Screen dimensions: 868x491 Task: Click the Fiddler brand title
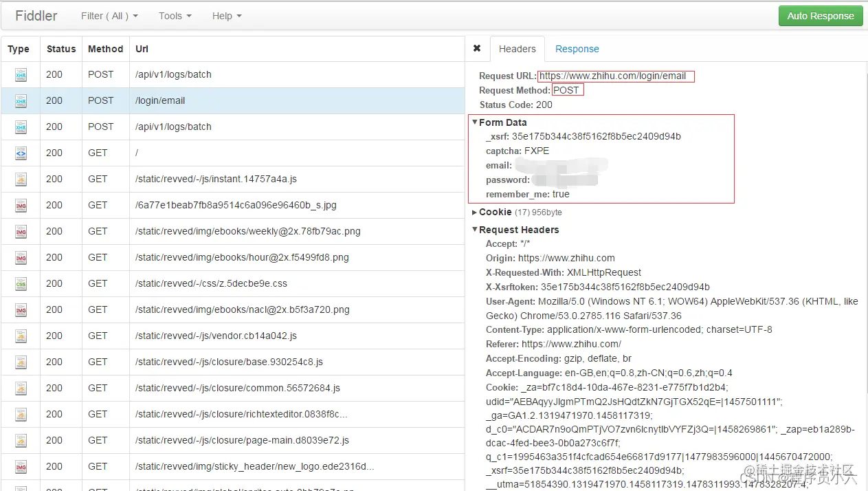[36, 15]
